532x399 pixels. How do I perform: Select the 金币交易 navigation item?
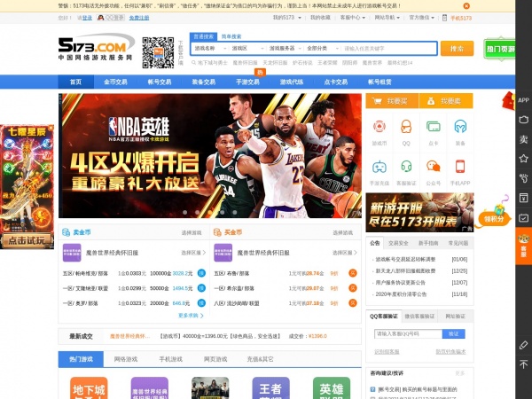[115, 82]
